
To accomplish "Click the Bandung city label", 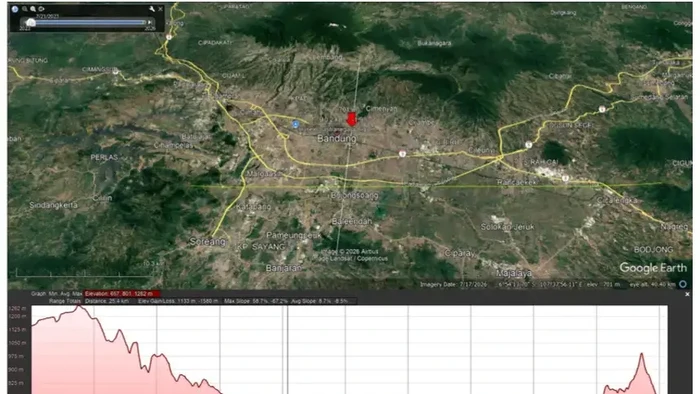I will pos(337,139).
